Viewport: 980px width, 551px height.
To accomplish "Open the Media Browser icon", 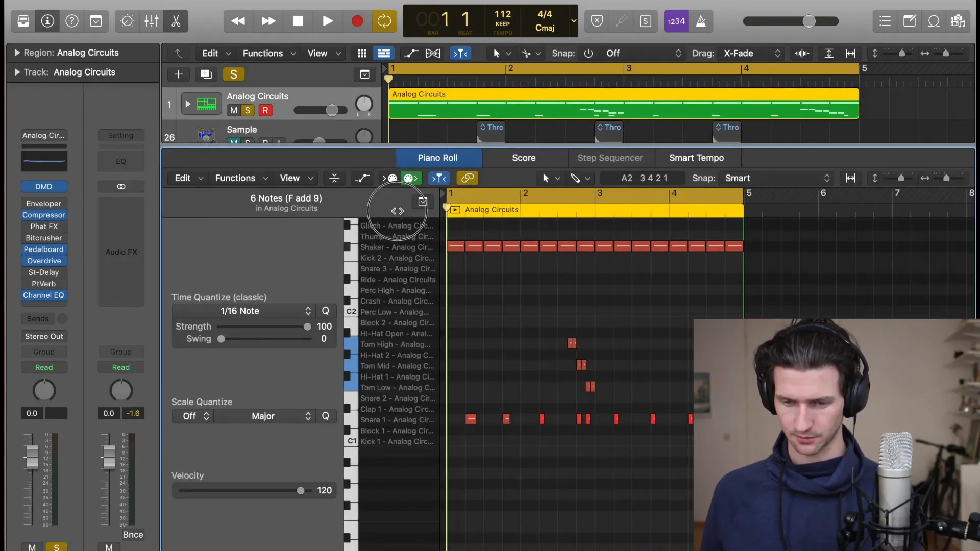I will pyautogui.click(x=958, y=21).
